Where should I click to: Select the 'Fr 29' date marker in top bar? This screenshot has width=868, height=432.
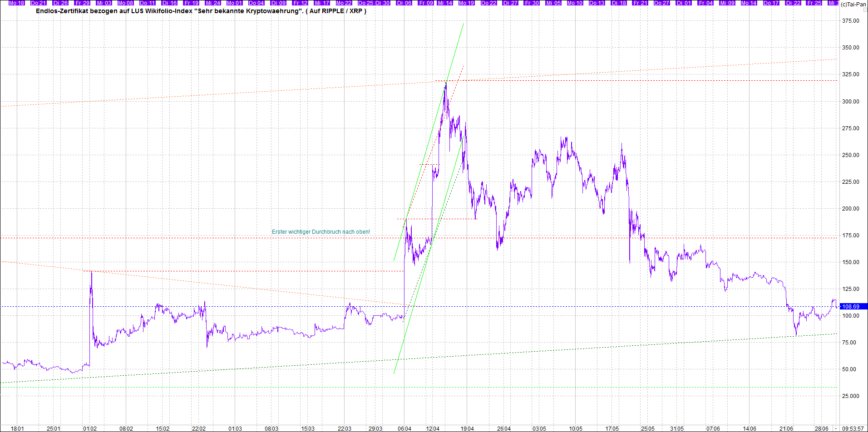click(x=82, y=3)
